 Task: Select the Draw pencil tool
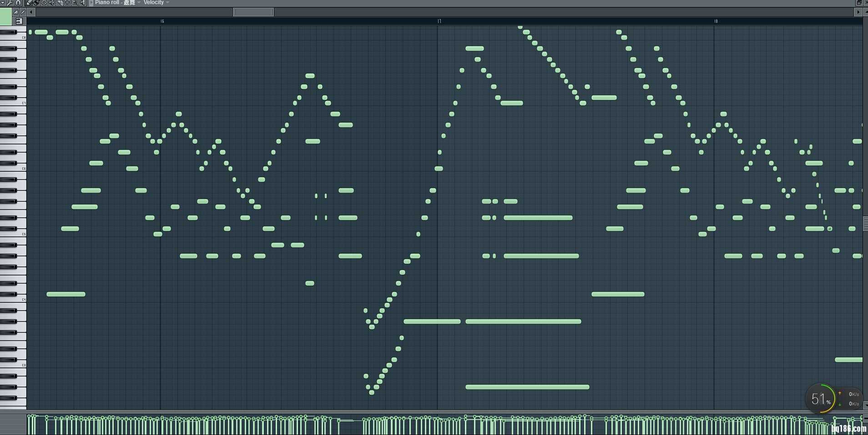tap(29, 2)
